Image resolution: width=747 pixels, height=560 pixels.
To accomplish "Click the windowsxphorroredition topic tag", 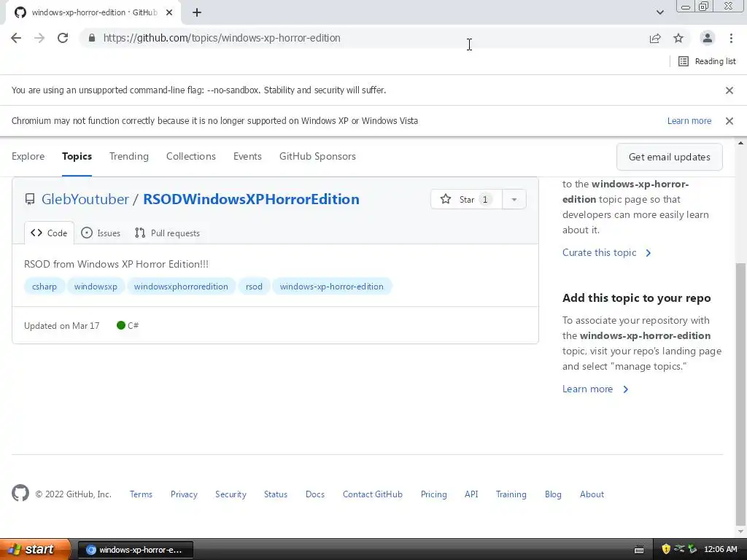I will point(181,286).
